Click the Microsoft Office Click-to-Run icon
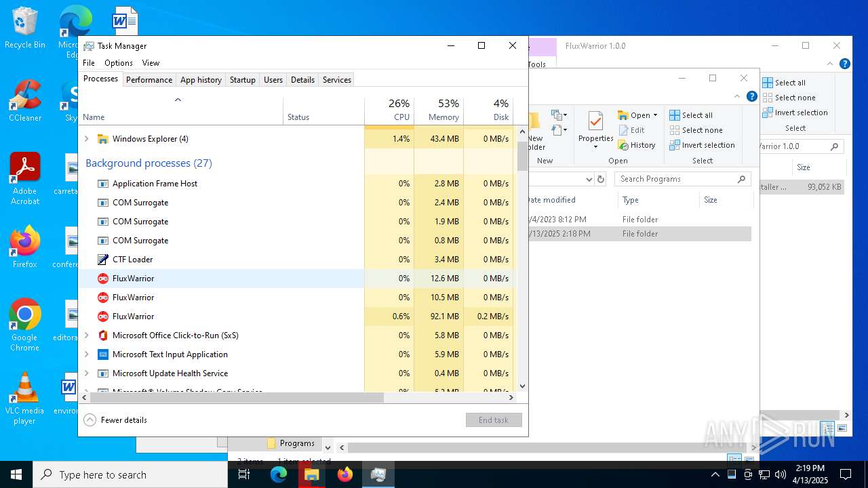Screen dimensions: 868x488 point(103,335)
